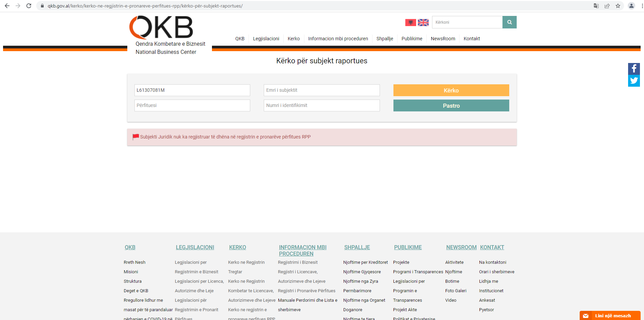
Task: Focus the Emri i subjektit field
Action: (321, 90)
